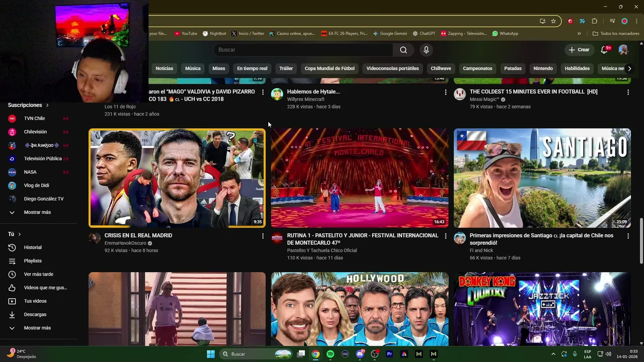644x362 pixels.
Task: Click the YouTube search magnifier button
Action: [404, 50]
